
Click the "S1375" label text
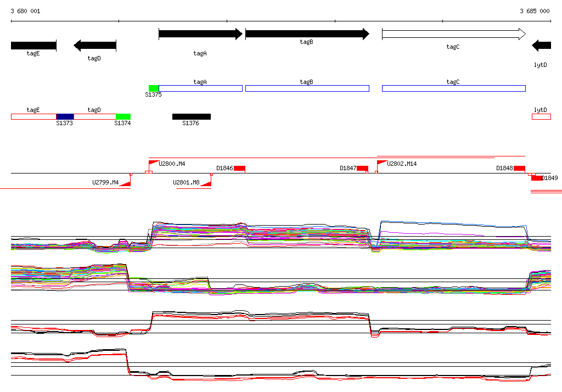coord(154,94)
